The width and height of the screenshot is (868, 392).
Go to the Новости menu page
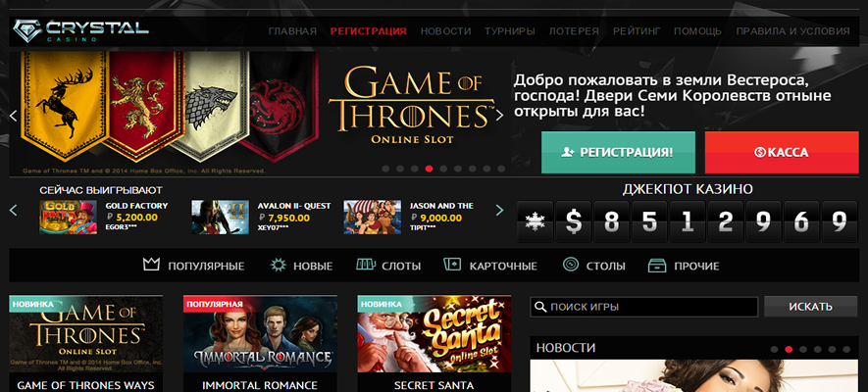[445, 31]
